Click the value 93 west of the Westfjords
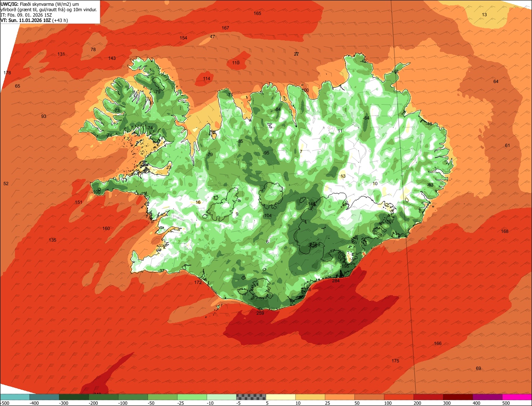Viewport: 532px width, 406px height. click(x=44, y=116)
